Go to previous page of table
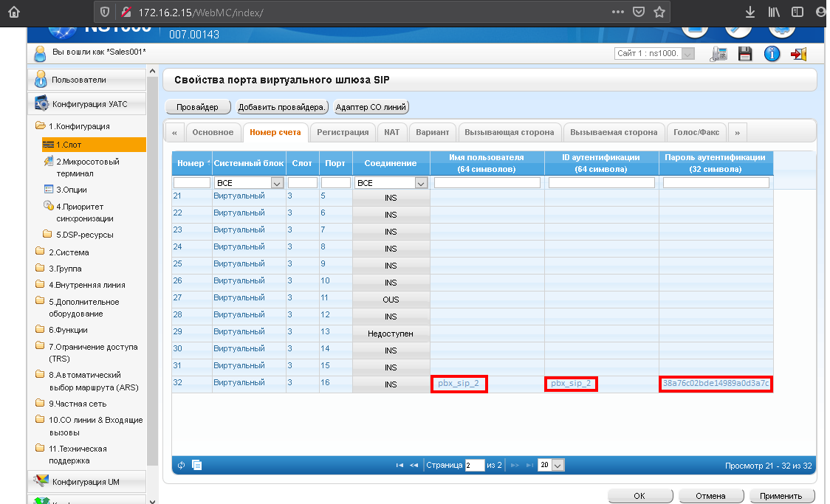Image resolution: width=830 pixels, height=504 pixels. pos(414,465)
